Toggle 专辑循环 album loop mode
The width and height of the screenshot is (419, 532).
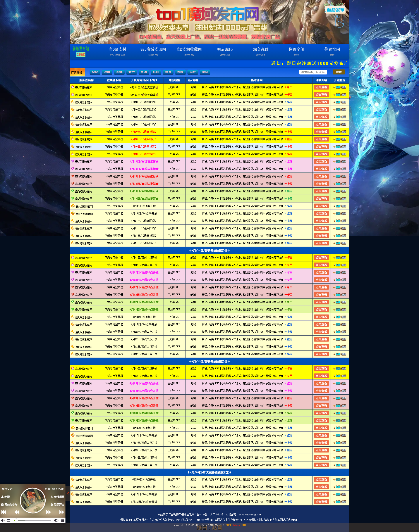pos(57,497)
